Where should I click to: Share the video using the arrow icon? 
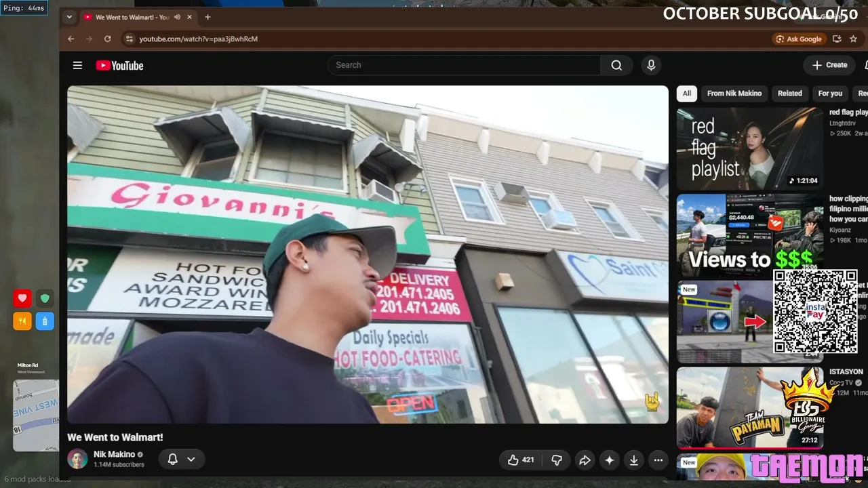pos(585,460)
